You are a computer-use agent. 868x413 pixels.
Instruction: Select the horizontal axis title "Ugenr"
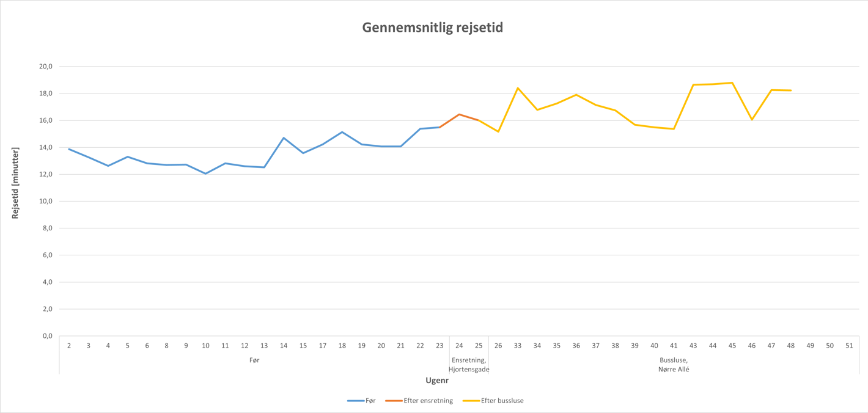point(437,381)
